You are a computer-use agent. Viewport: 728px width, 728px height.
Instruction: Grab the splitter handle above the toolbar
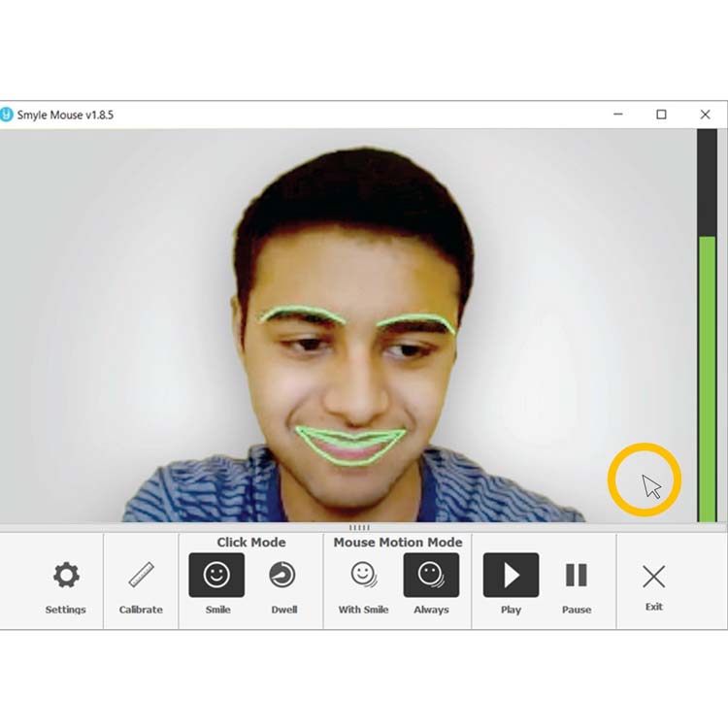359,527
